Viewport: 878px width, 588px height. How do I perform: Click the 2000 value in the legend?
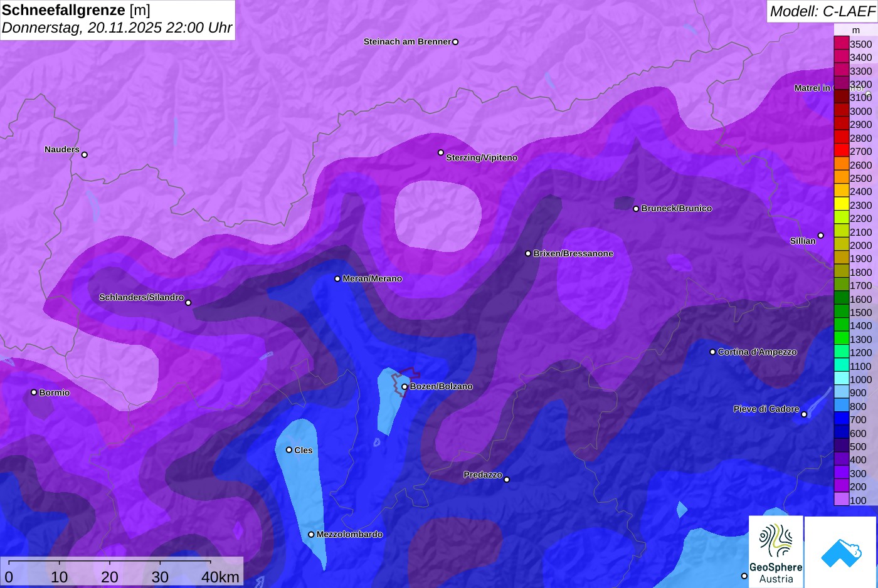[x=860, y=246]
